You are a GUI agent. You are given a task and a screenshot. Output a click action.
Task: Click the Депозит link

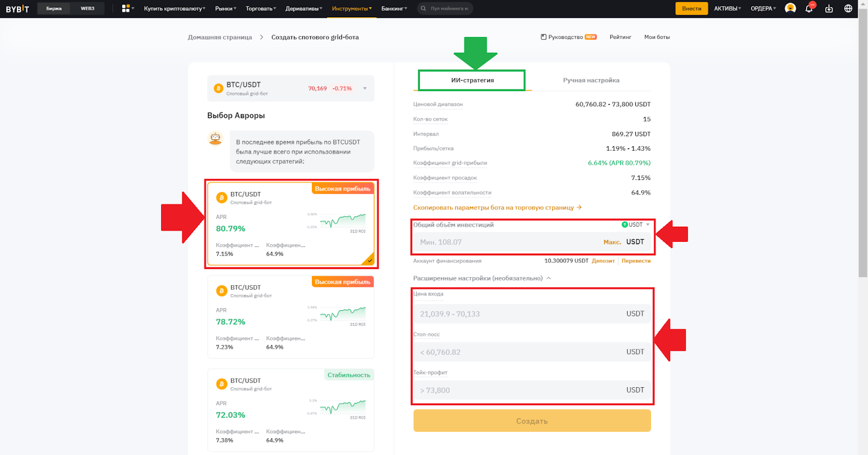pos(603,261)
